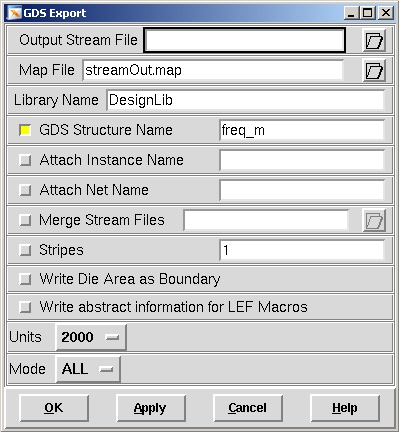399x432 pixels.
Task: Uncheck the GDS Structure Name checkbox
Action: 25,130
